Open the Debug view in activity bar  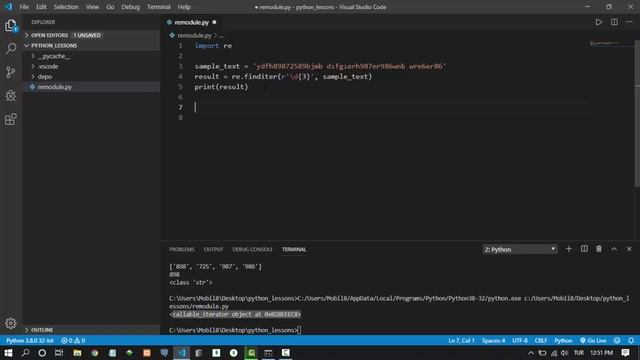[11, 96]
